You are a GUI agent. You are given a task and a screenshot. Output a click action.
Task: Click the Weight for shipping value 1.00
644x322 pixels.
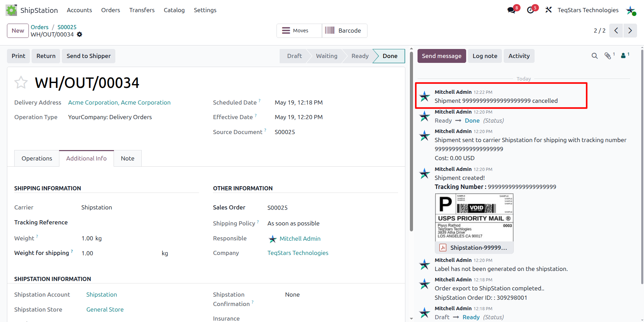click(x=87, y=253)
